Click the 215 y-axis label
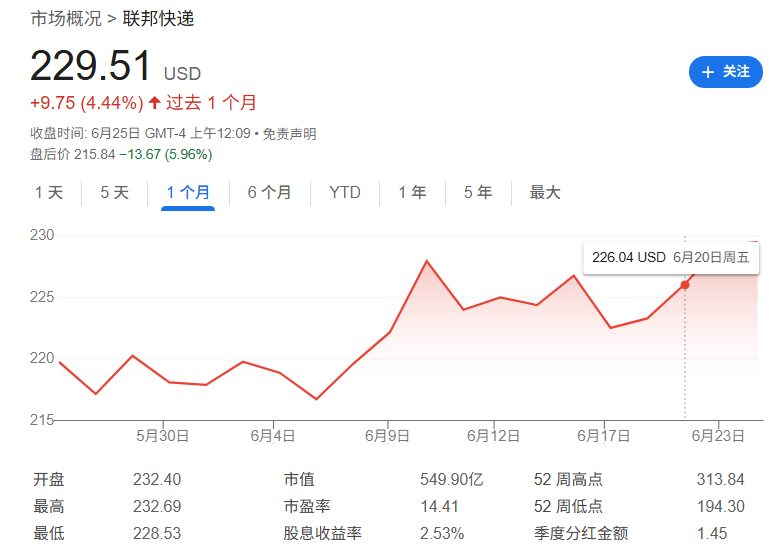Image resolution: width=778 pixels, height=551 pixels. 42,420
